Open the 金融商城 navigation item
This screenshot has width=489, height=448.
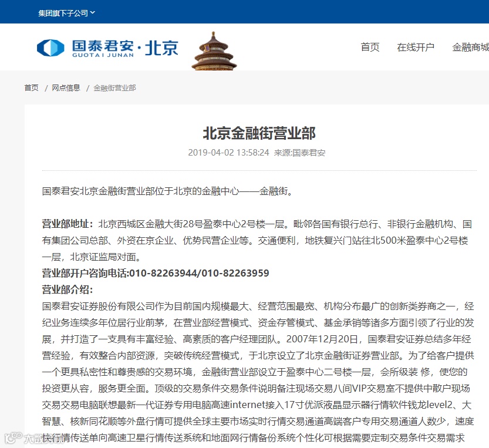pos(471,47)
